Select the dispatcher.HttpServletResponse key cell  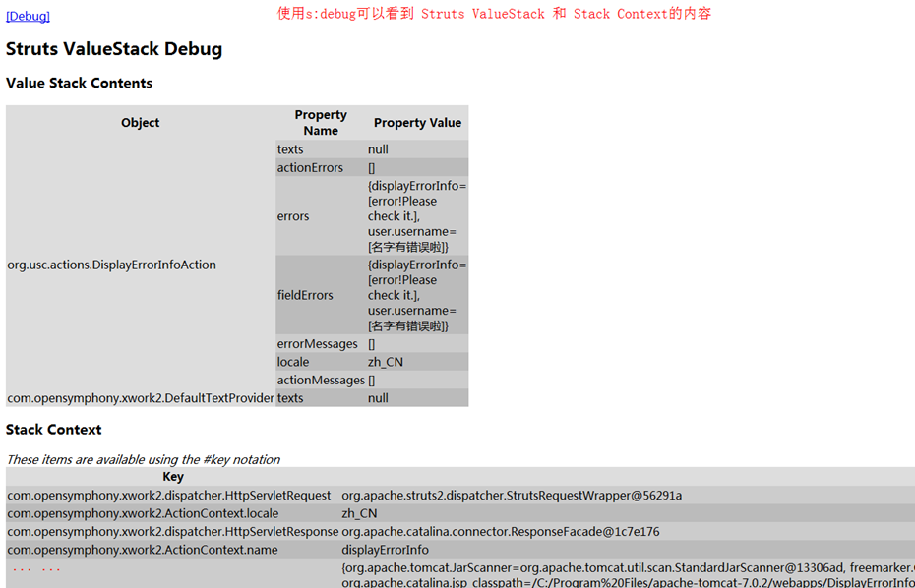pos(173,531)
